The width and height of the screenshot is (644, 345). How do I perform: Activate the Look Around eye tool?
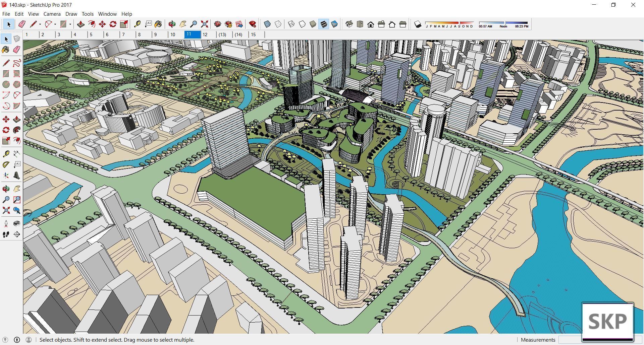click(17, 224)
